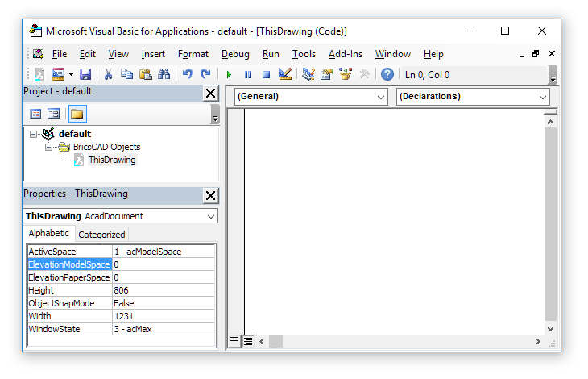Run the macro with the green play icon

tap(229, 74)
